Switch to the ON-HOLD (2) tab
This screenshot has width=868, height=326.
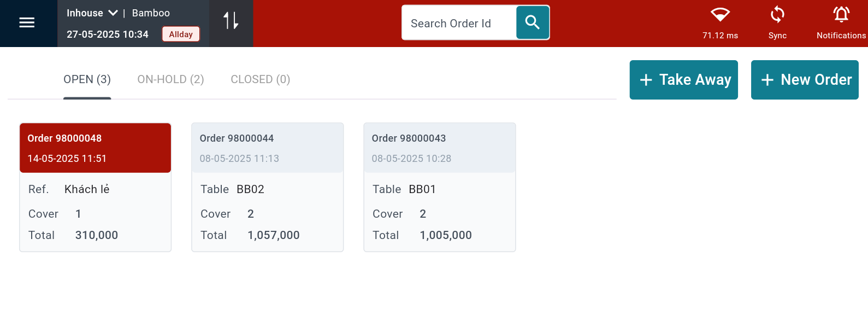point(170,80)
